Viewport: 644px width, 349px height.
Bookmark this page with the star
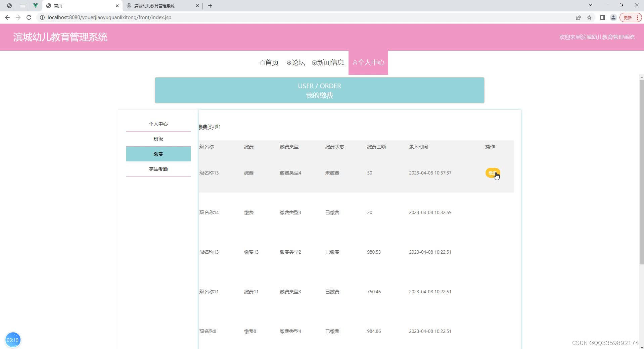pos(589,17)
